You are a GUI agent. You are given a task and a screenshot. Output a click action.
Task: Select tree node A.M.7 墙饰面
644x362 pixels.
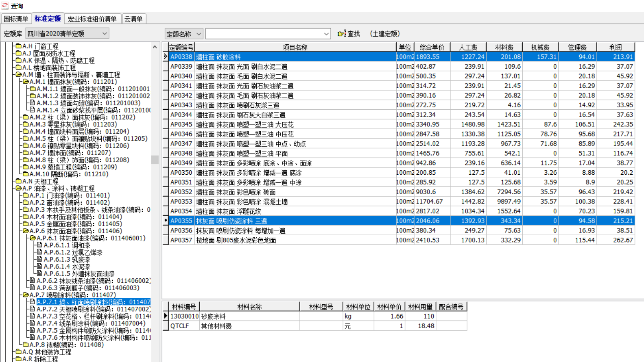pos(70,153)
